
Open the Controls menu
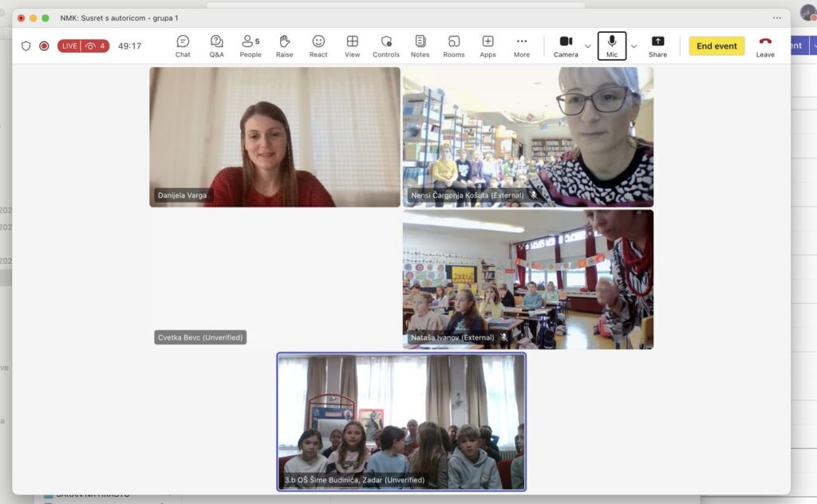pyautogui.click(x=386, y=46)
